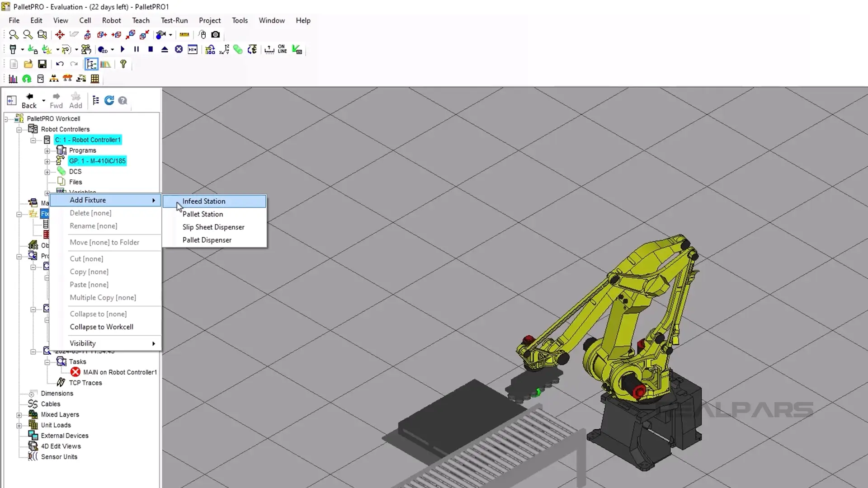The width and height of the screenshot is (868, 488).
Task: Select MAIN on Robot Controller1 task
Action: [x=120, y=372]
